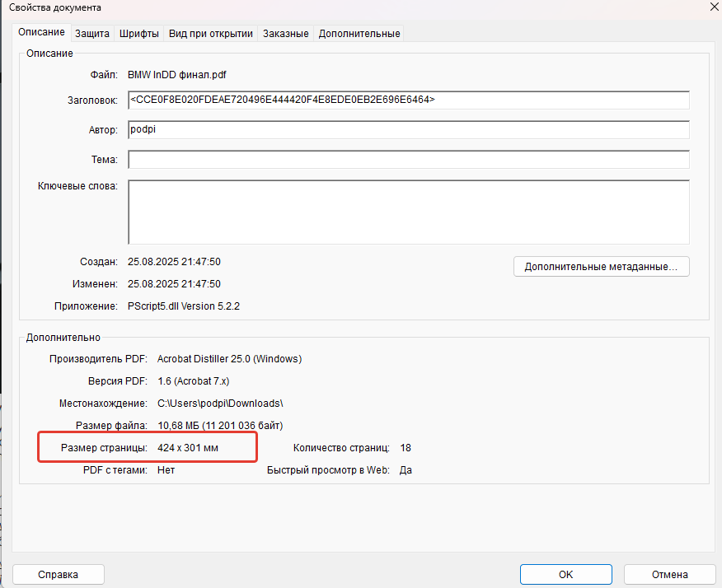
Task: Click the Изменен date 25.08.2025 21:47:50
Action: [x=174, y=284]
